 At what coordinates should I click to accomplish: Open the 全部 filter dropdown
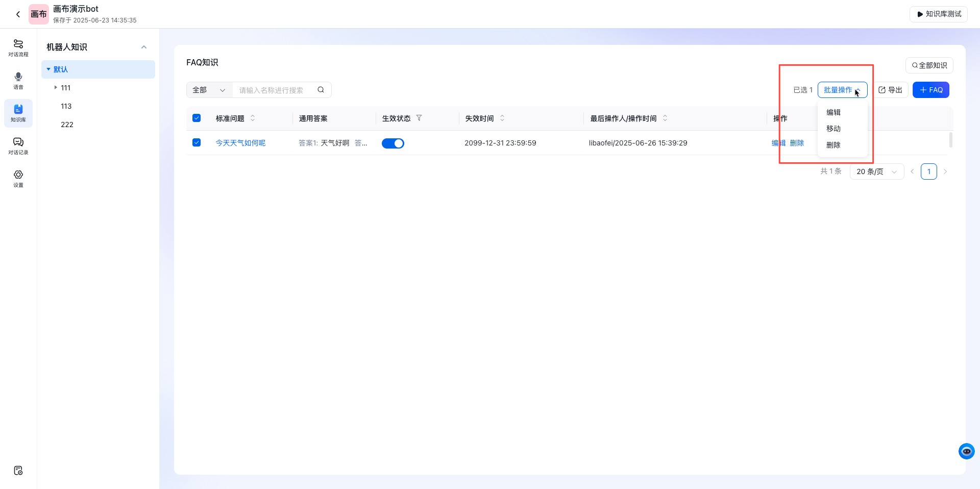(x=209, y=90)
